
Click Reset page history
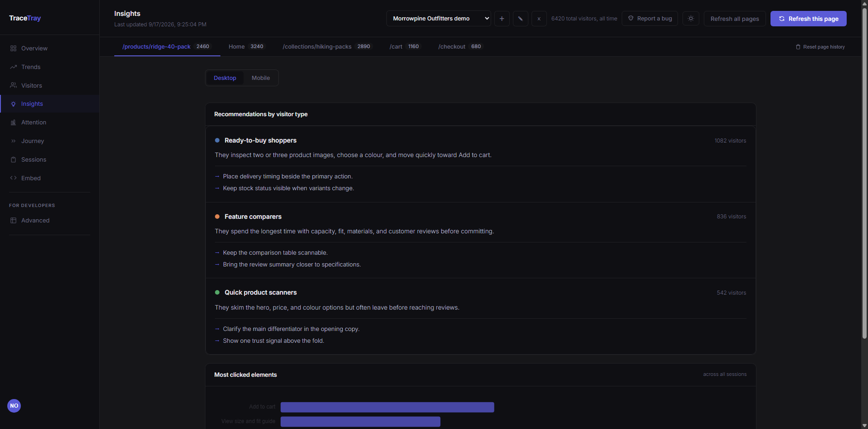(x=820, y=47)
